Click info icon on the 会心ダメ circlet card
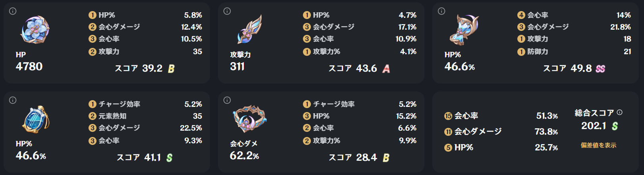 (227, 100)
